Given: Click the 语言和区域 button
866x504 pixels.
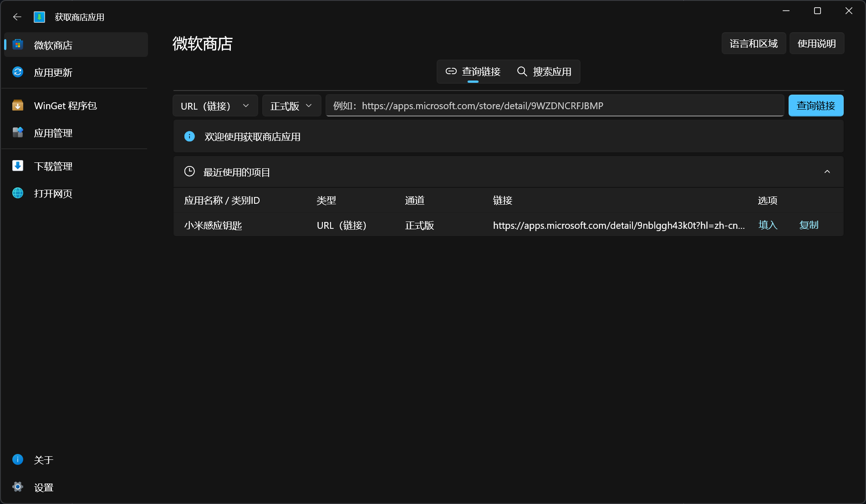Looking at the screenshot, I should (x=754, y=43).
